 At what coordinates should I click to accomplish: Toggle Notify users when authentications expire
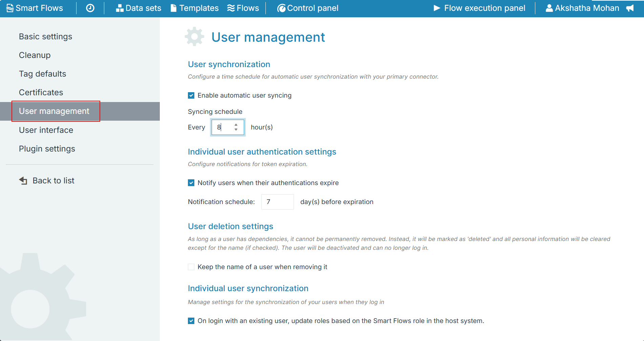[x=191, y=183]
